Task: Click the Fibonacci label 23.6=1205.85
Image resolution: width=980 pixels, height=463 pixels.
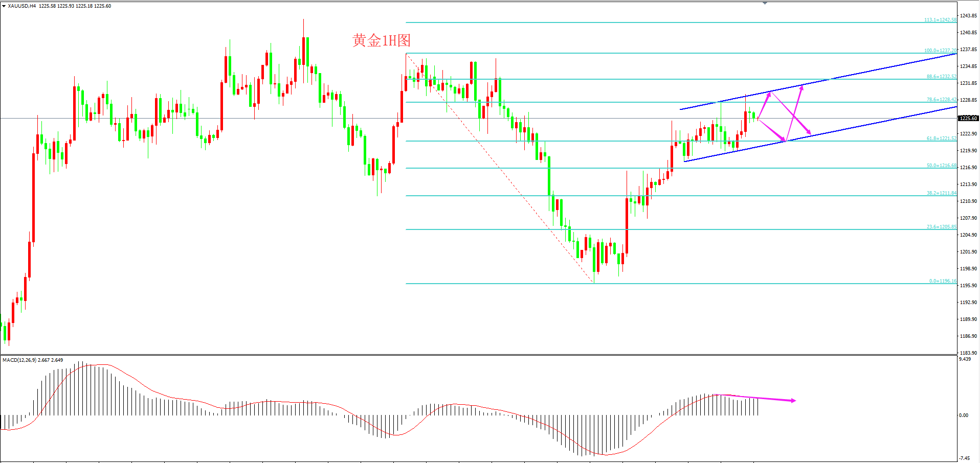Action: pos(941,227)
